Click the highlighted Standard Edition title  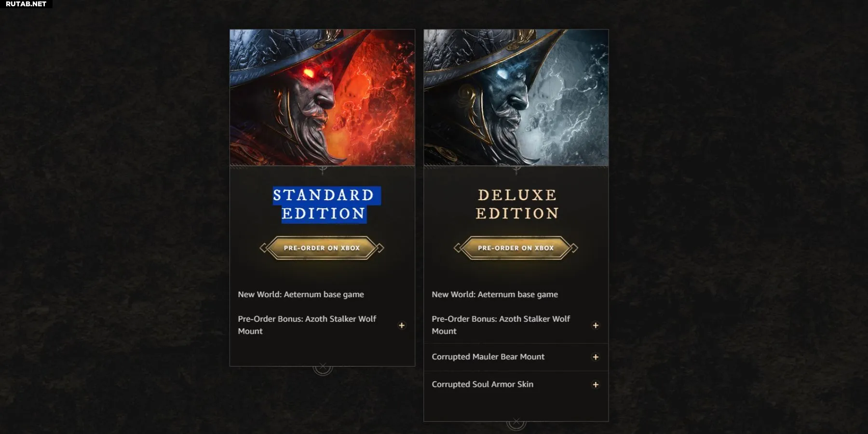pyautogui.click(x=324, y=204)
